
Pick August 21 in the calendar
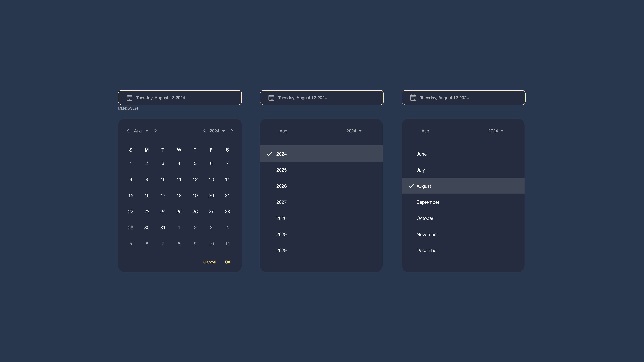click(x=227, y=195)
